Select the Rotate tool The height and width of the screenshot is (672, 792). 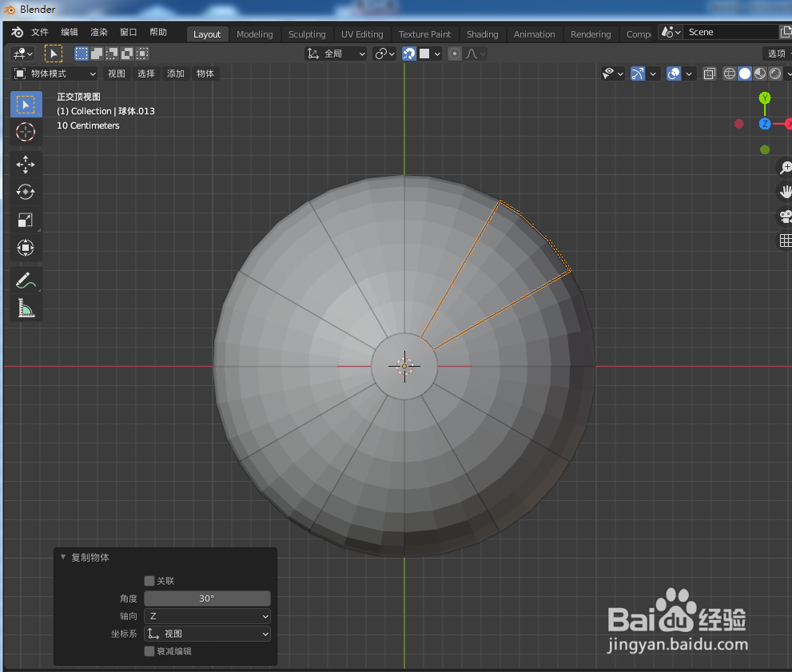(25, 192)
